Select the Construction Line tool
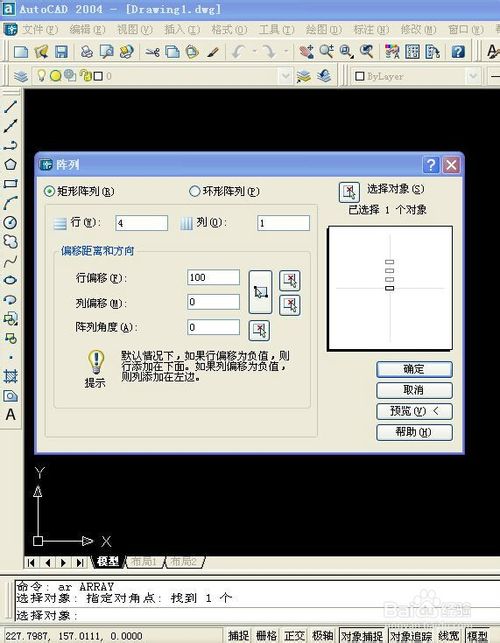 (10, 125)
